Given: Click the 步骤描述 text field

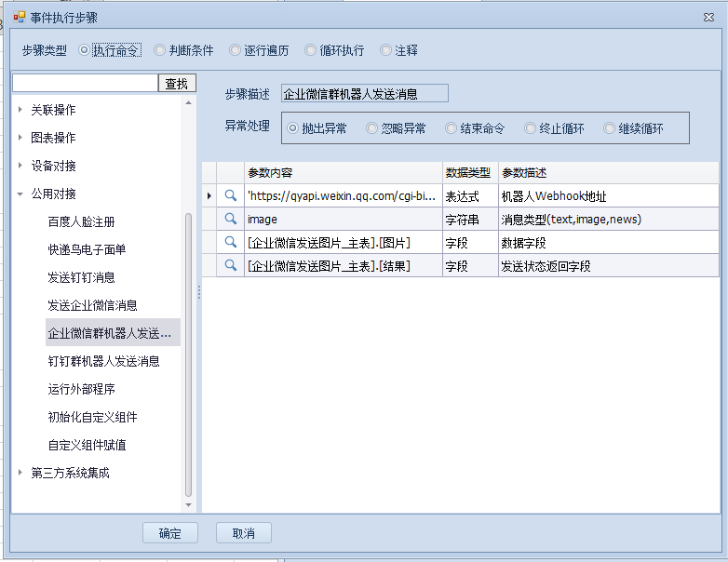Looking at the screenshot, I should pos(364,93).
